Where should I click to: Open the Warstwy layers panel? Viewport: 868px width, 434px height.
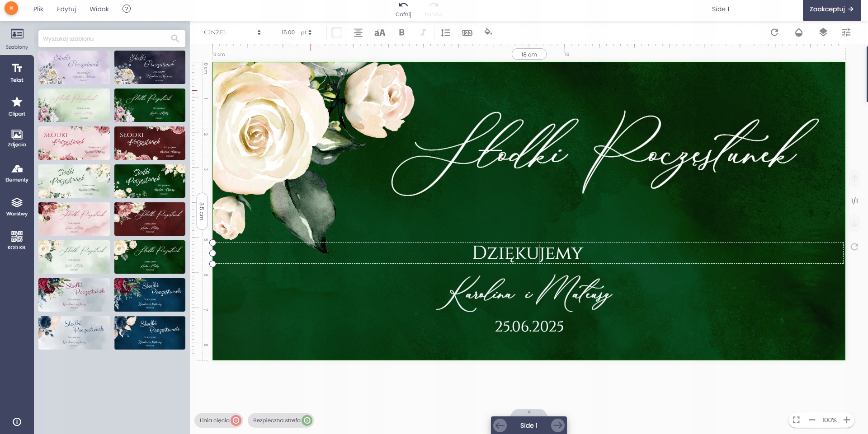coord(17,207)
